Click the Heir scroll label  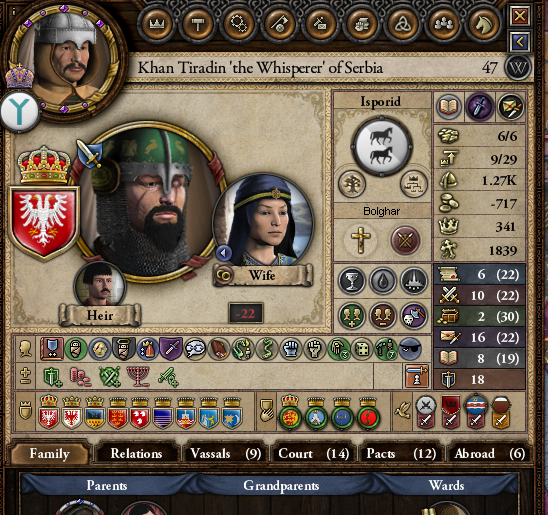click(100, 315)
